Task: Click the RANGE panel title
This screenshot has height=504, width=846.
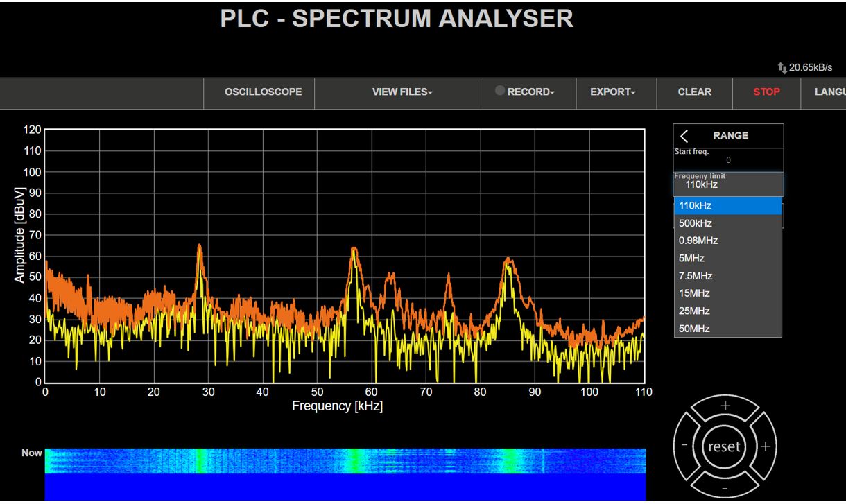Action: 731,136
